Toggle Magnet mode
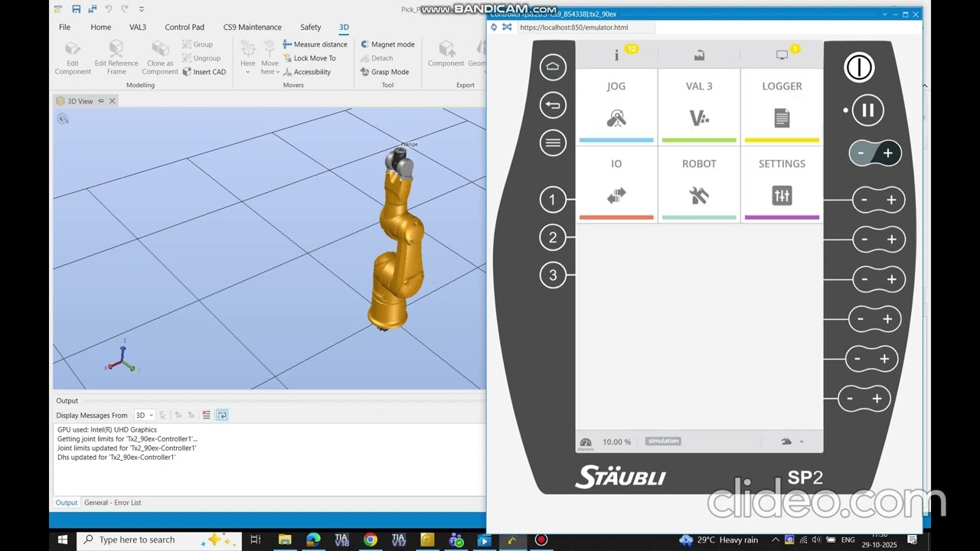 (x=387, y=44)
